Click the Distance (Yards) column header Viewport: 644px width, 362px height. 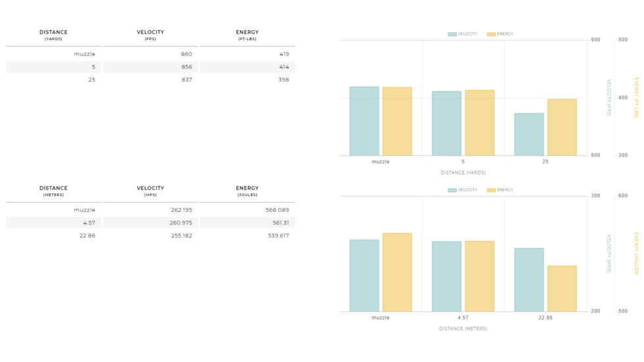click(53, 35)
